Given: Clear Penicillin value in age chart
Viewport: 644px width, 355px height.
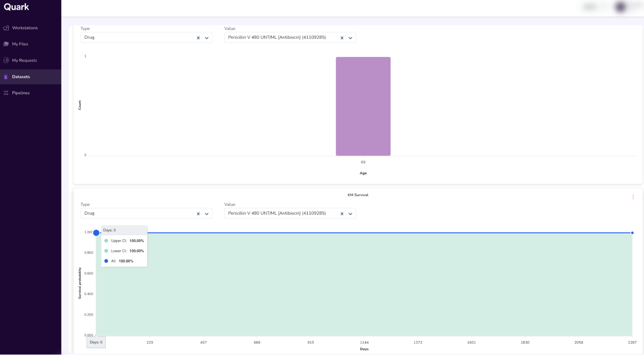Looking at the screenshot, I should [x=342, y=38].
